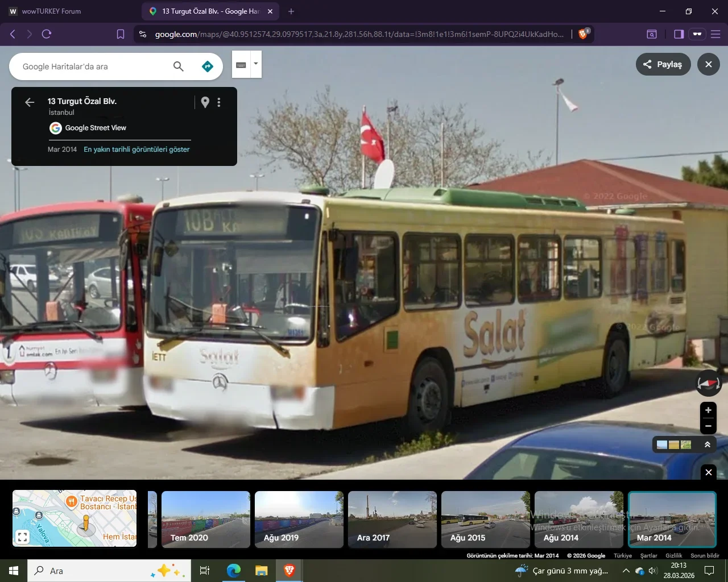
Task: Click the keyboard shortcuts icon beside the search bar
Action: 241,64
